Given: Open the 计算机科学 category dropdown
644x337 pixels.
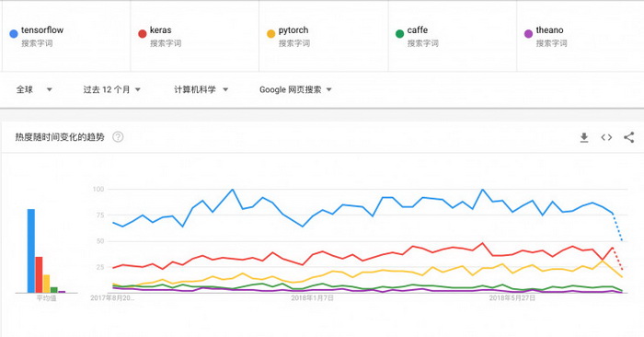Looking at the screenshot, I should pyautogui.click(x=201, y=89).
